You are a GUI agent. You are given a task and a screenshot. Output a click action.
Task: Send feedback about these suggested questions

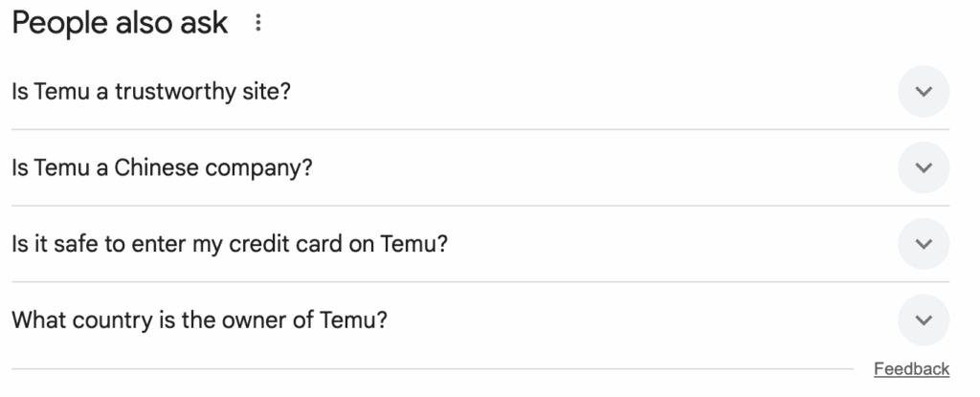click(x=911, y=369)
